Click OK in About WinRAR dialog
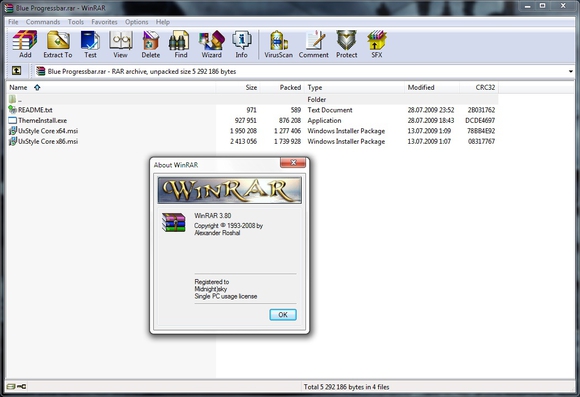 click(x=283, y=314)
